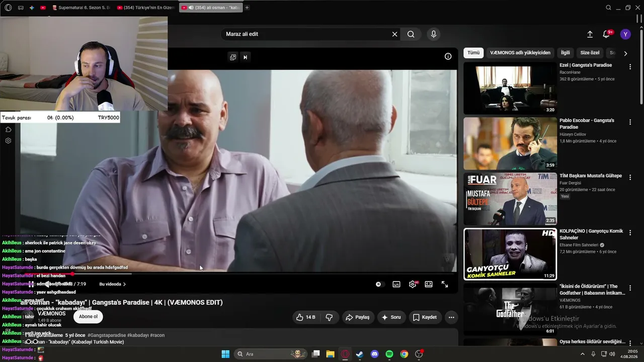Open Opera title bar search icon
This screenshot has height=362, width=644.
(x=608, y=8)
